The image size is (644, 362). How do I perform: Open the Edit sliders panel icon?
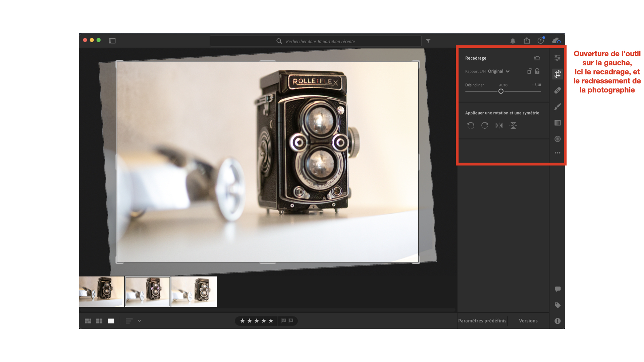point(557,58)
